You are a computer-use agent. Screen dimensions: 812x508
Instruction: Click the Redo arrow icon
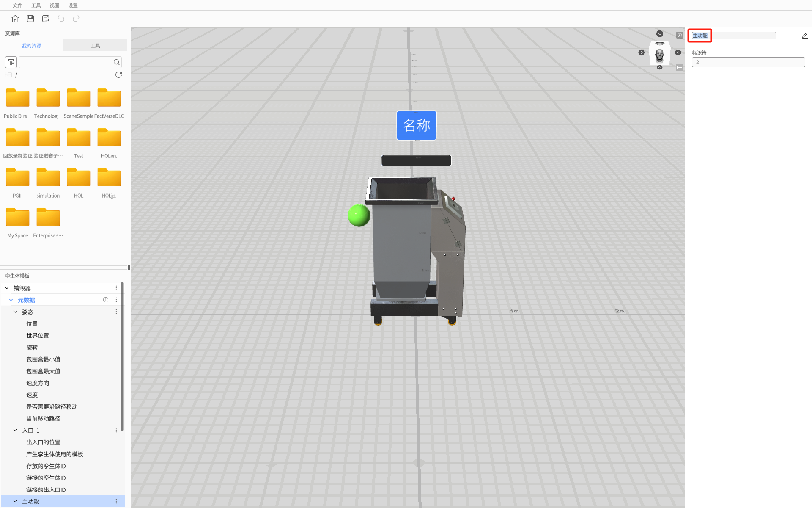point(76,19)
